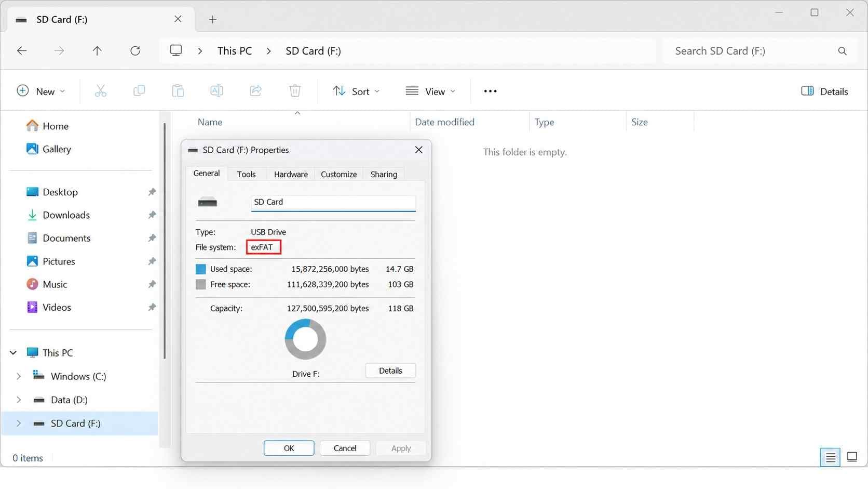Open the Sort dropdown menu
The image size is (868, 489).
356,91
